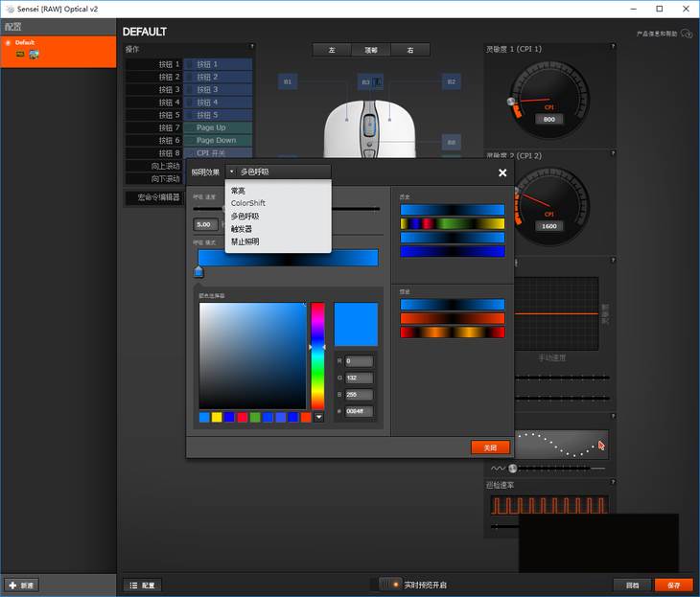Image resolution: width=700 pixels, height=597 pixels.
Task: Open 产品信息和帮助 product info icon
Action: [x=687, y=34]
